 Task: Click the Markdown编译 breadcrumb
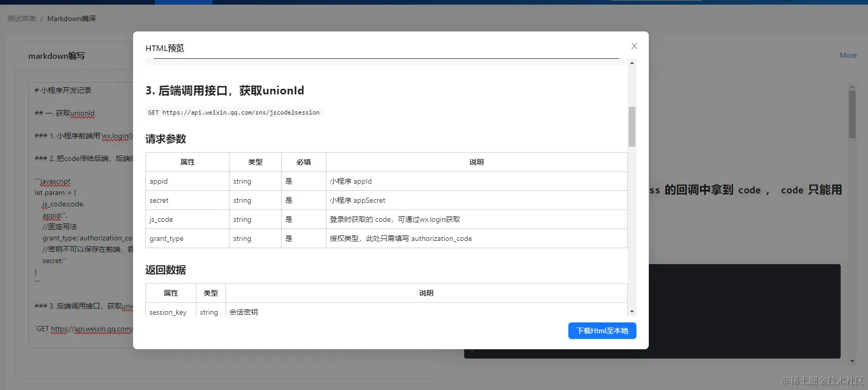[72, 19]
